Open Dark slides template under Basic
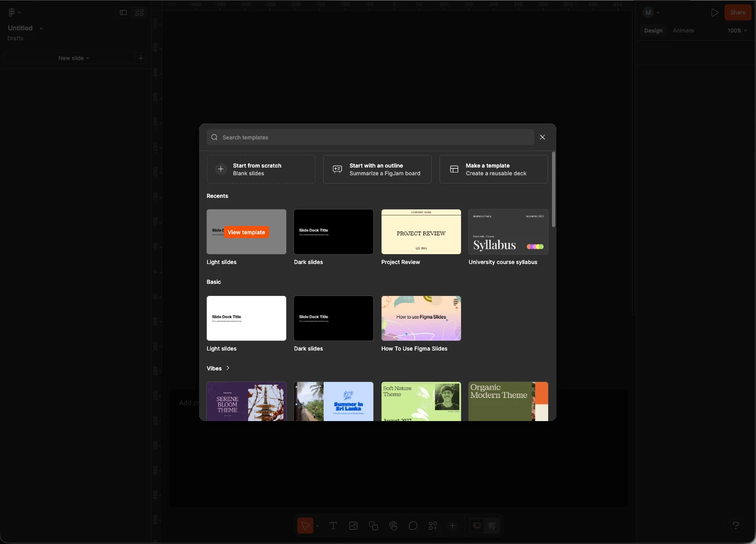This screenshot has height=544, width=756. point(334,318)
